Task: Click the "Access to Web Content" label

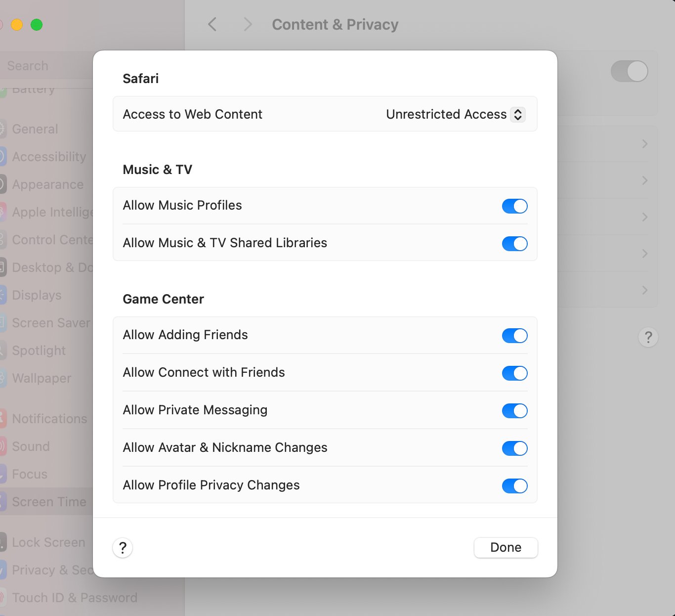Action: [193, 114]
